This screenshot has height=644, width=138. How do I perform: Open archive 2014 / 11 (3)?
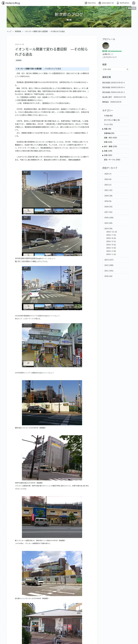pyautogui.click(x=111, y=232)
